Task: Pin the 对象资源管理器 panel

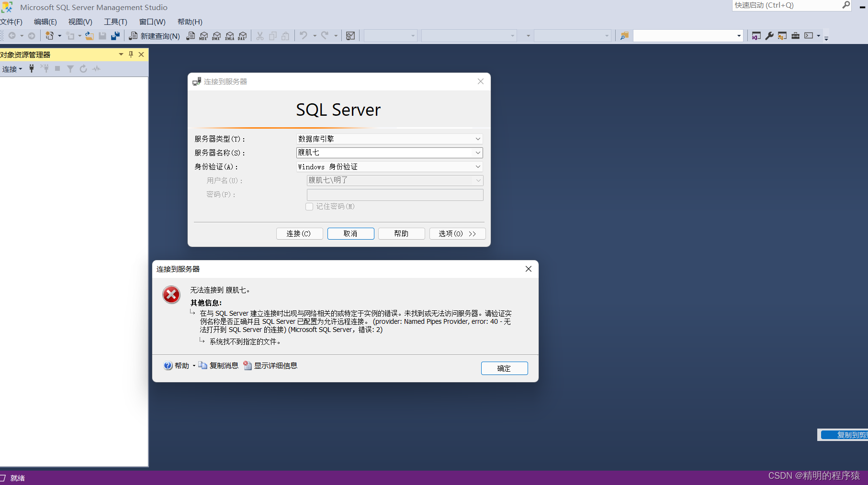Action: pos(131,55)
